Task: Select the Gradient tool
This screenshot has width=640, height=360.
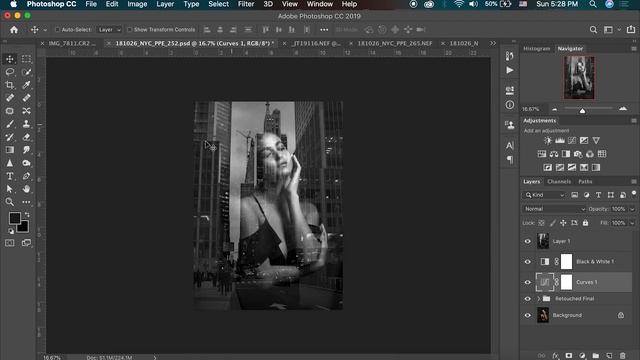Action: click(x=10, y=150)
